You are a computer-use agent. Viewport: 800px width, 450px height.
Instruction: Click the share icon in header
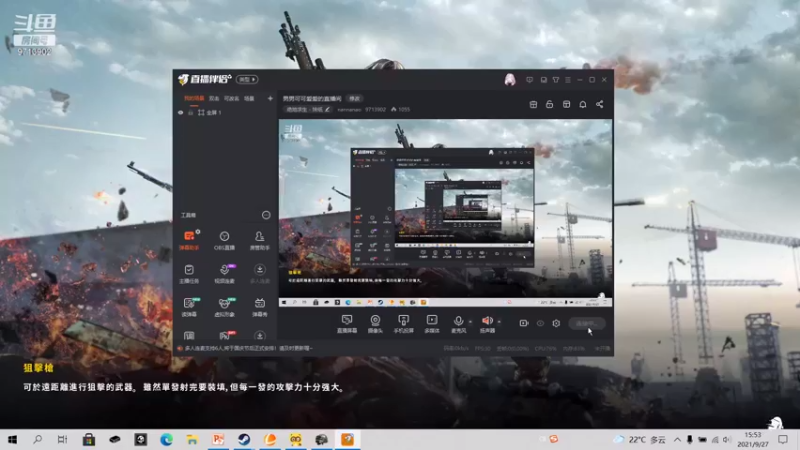point(599,104)
